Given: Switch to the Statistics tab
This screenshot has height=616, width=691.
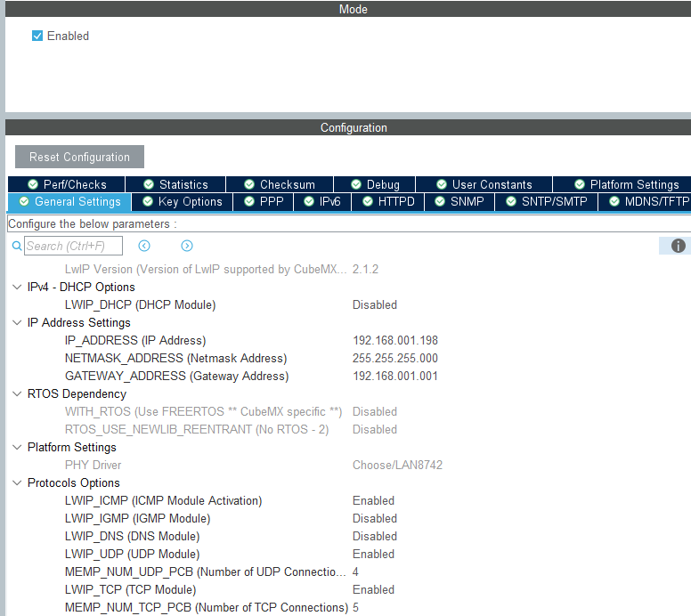Looking at the screenshot, I should click(175, 184).
